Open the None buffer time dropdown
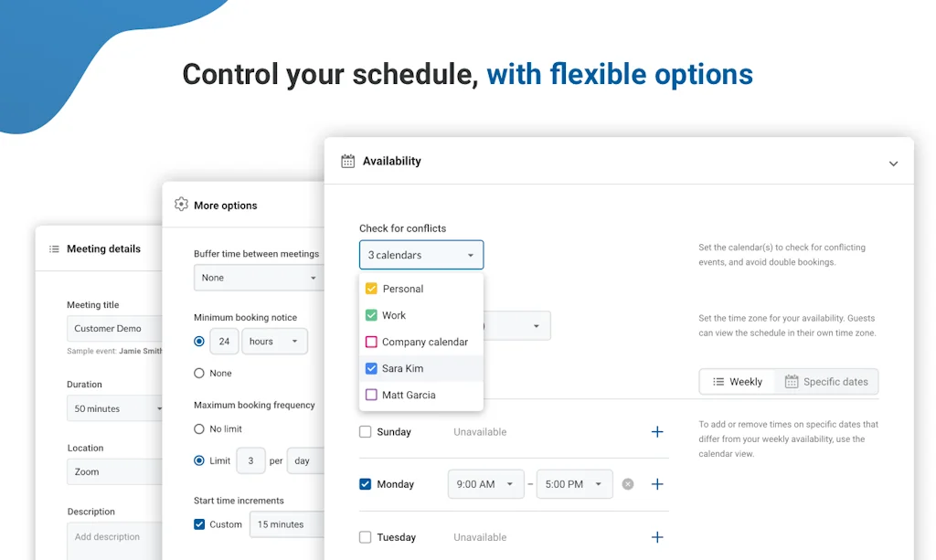 pyautogui.click(x=259, y=277)
